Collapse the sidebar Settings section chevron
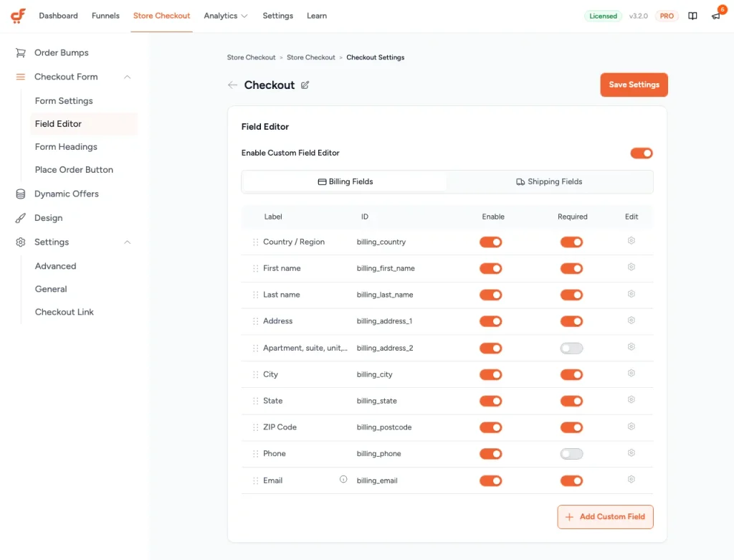Screen dimensions: 734x560 [x=127, y=242]
